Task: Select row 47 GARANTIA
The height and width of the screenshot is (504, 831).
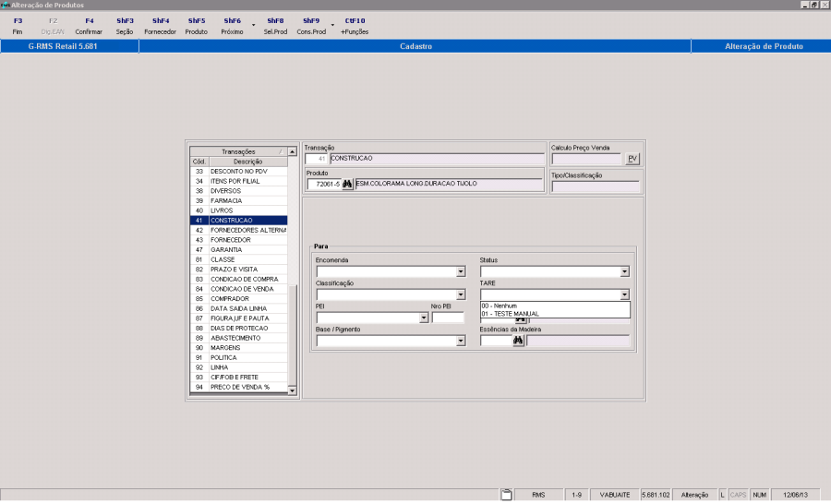Action: pos(238,249)
